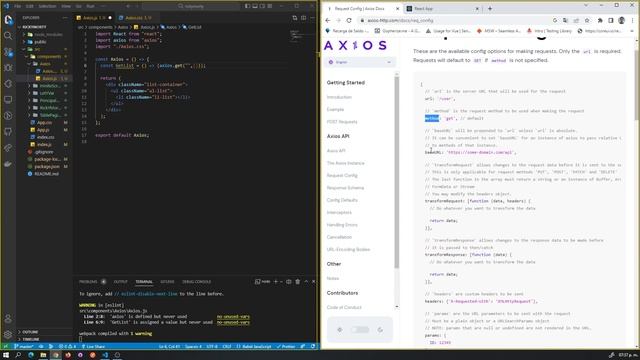The width and height of the screenshot is (640, 360).
Task: Maximize terminal panel with chevron up
Action: 306,282
